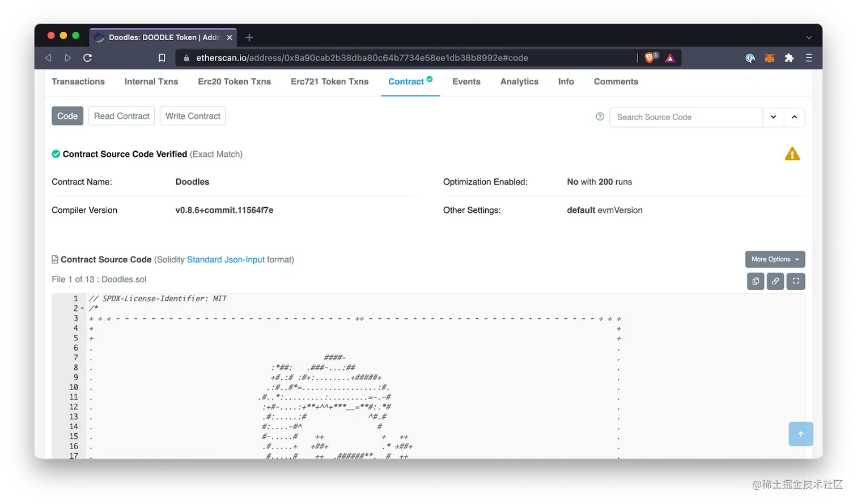
Task: Follow the Standard Json-Input link
Action: click(x=226, y=259)
